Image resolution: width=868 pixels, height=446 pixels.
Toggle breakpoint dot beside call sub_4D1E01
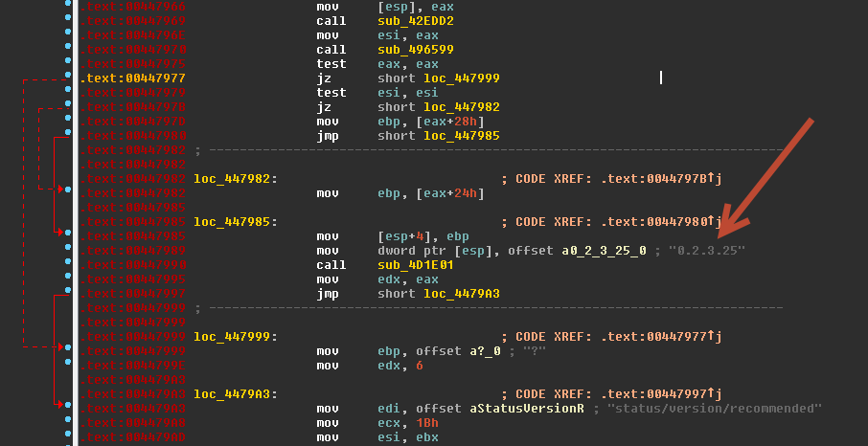pyautogui.click(x=67, y=261)
